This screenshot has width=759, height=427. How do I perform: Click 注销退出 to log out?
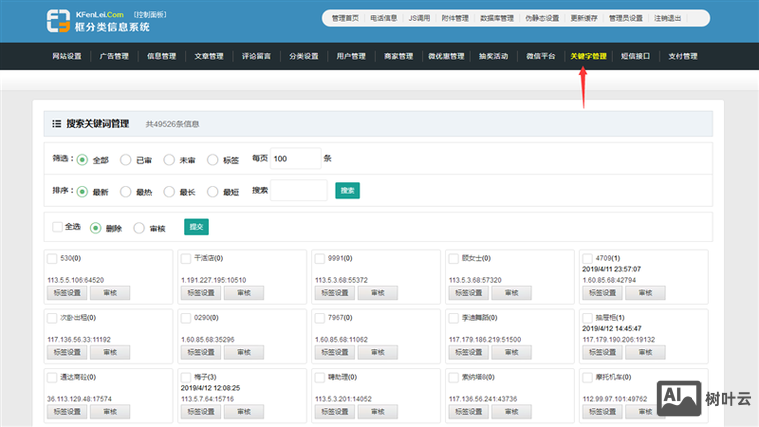point(671,18)
